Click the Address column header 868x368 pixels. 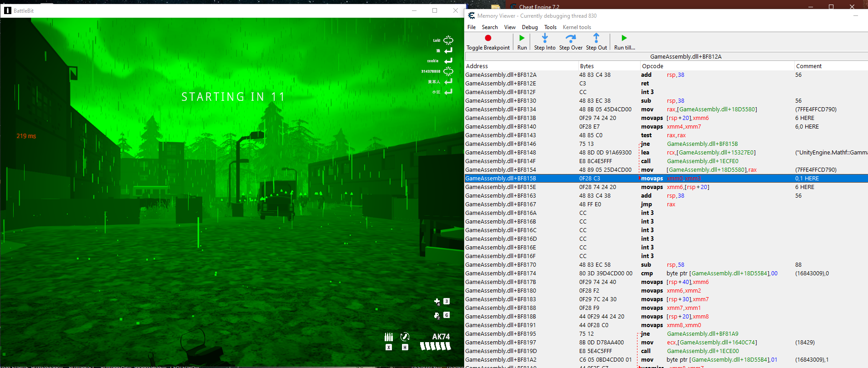tap(522, 66)
